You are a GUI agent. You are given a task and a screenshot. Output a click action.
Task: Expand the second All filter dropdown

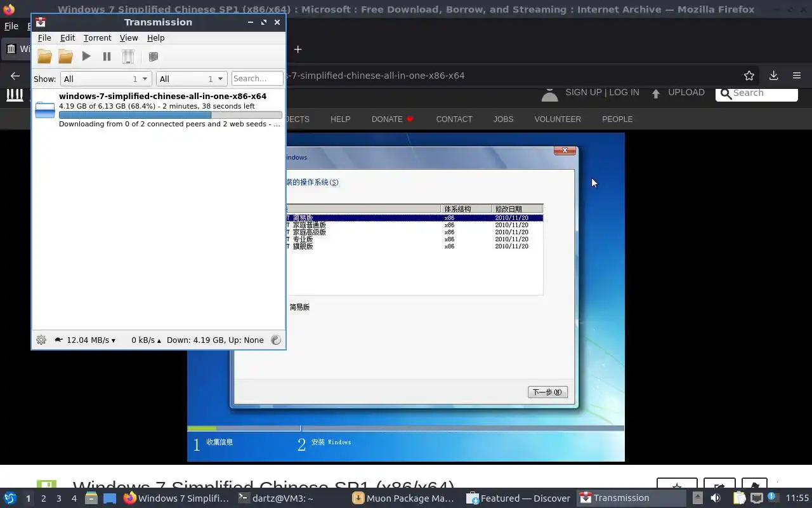tap(191, 79)
